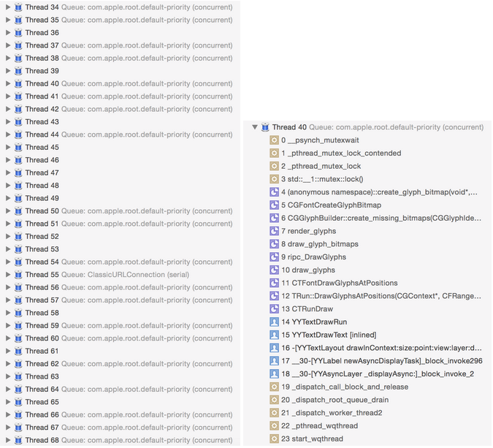The height and width of the screenshot is (448, 493).
Task: Select the Thread 42 row
Action: coord(120,109)
